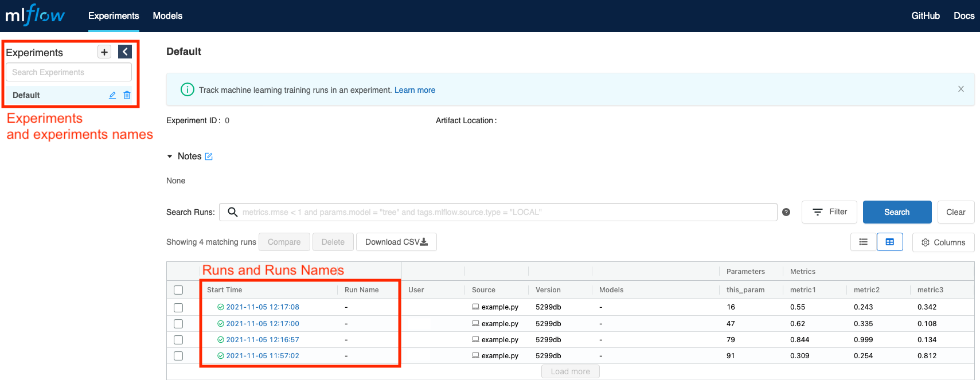Edit Notes using the pencil icon

point(209,156)
